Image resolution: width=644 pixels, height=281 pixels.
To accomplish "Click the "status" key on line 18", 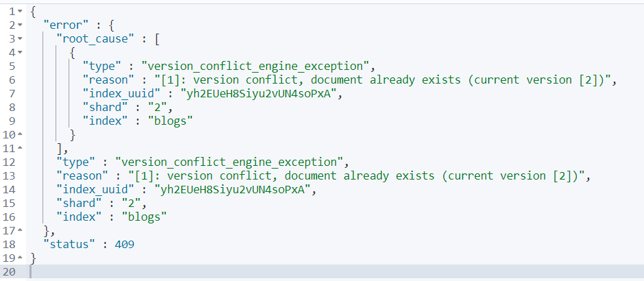I will pos(67,245).
